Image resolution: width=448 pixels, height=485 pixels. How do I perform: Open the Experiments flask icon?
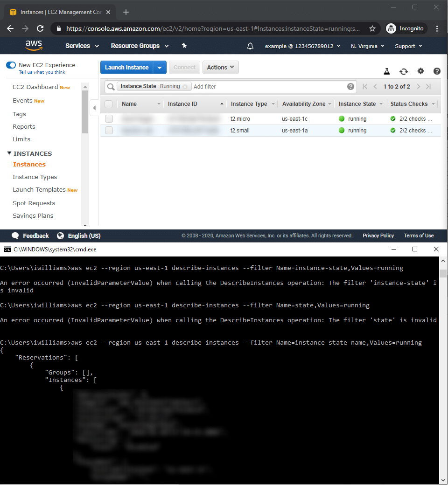(x=387, y=71)
